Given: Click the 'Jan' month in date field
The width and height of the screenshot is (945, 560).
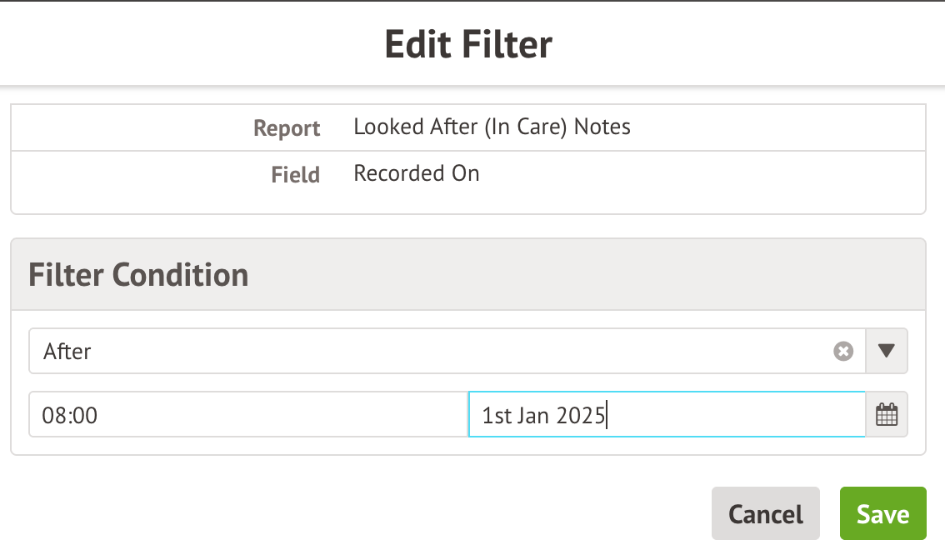Looking at the screenshot, I should pos(534,415).
